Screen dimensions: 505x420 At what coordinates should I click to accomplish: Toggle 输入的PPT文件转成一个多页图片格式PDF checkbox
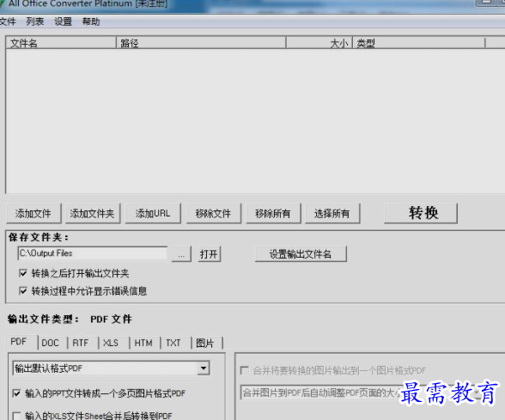pyautogui.click(x=16, y=393)
